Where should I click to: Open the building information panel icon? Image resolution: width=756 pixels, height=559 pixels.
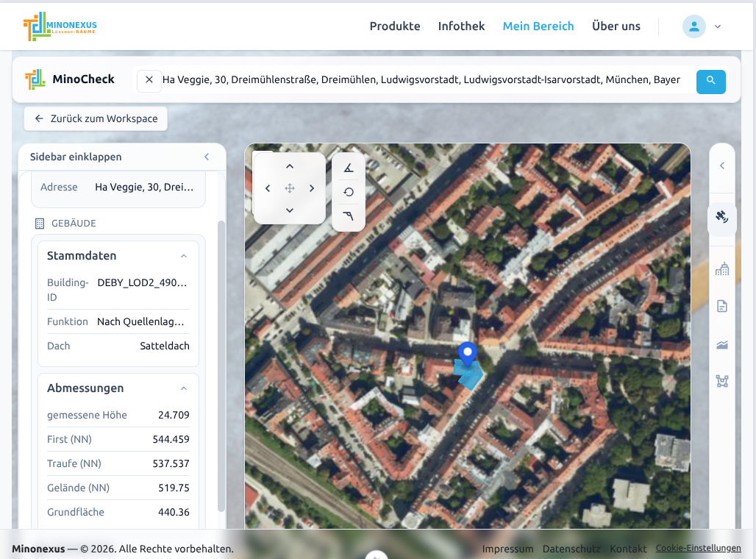pos(722,268)
